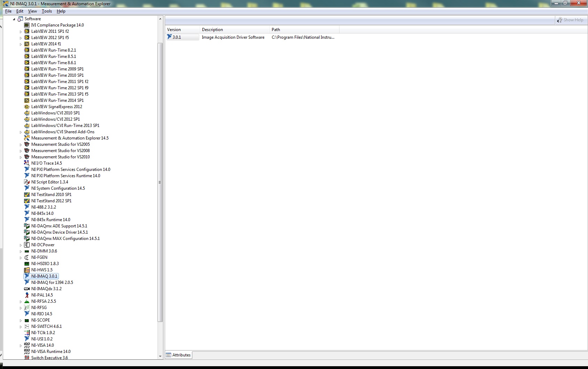Image resolution: width=588 pixels, height=369 pixels.
Task: Click the Software folder icon
Action: click(20, 19)
